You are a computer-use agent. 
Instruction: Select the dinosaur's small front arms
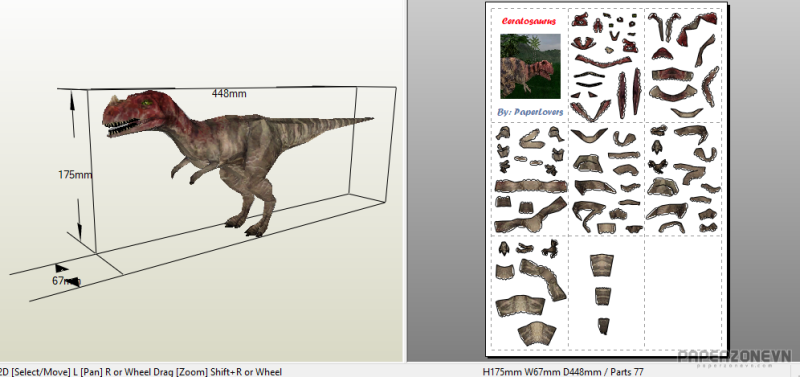point(190,169)
